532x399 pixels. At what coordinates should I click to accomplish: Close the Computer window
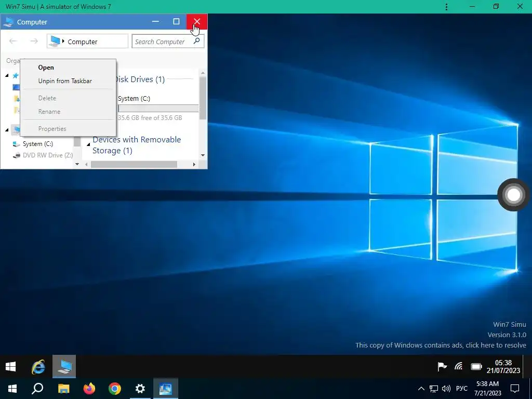[197, 22]
